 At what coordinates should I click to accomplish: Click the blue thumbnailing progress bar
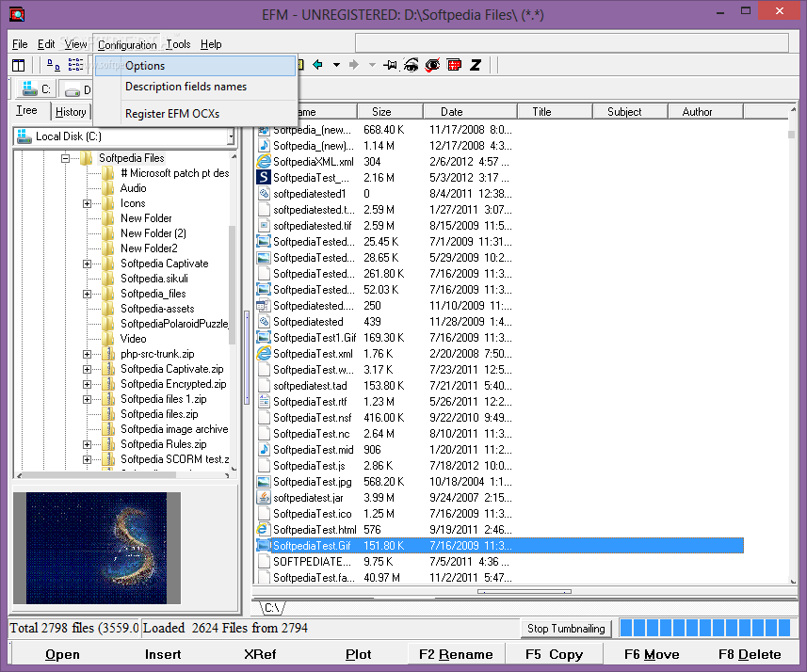[x=705, y=629]
